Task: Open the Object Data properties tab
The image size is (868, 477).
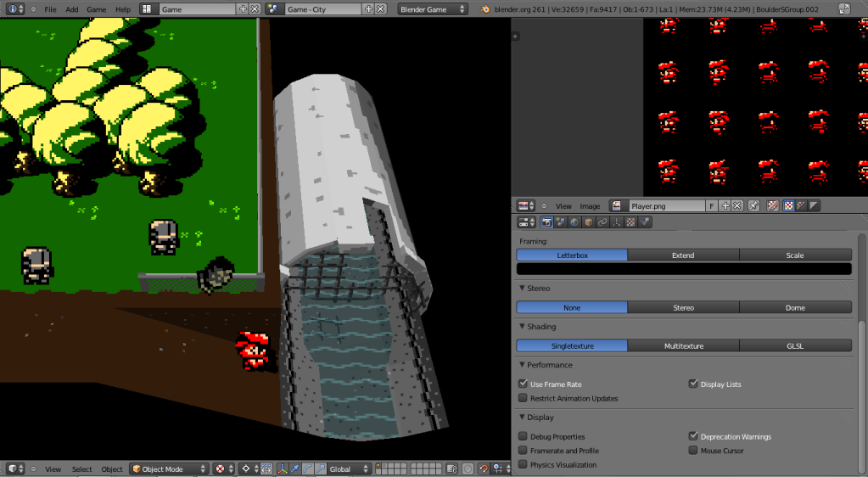Action: [x=616, y=222]
